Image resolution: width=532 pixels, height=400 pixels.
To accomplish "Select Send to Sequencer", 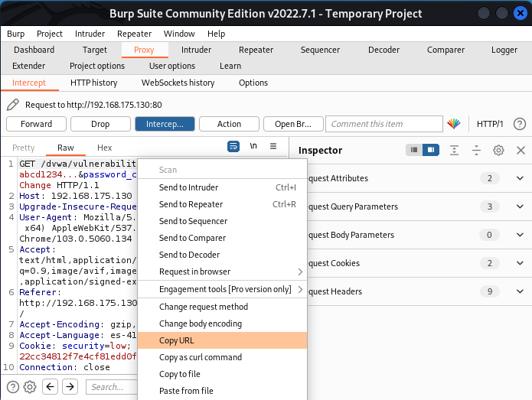I will (x=223, y=221).
